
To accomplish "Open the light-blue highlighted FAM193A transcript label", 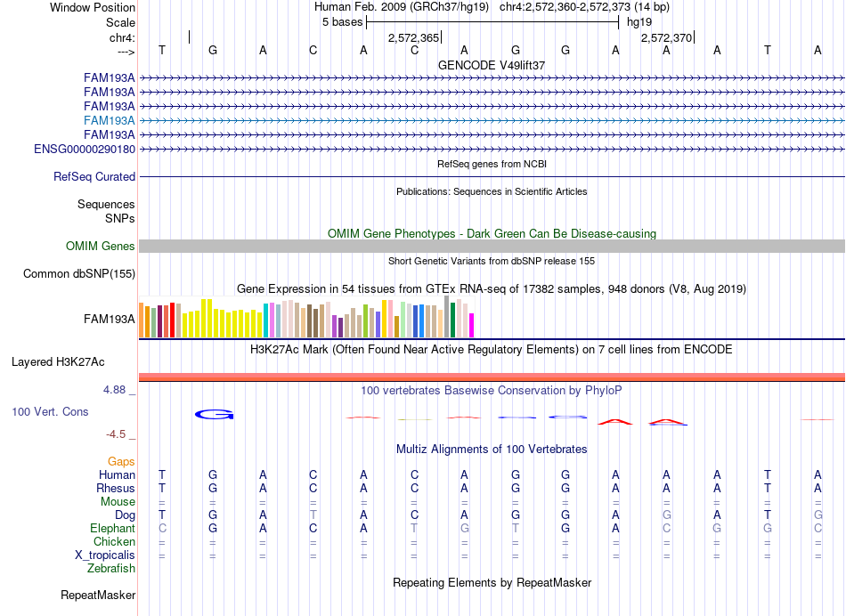I will tap(109, 120).
